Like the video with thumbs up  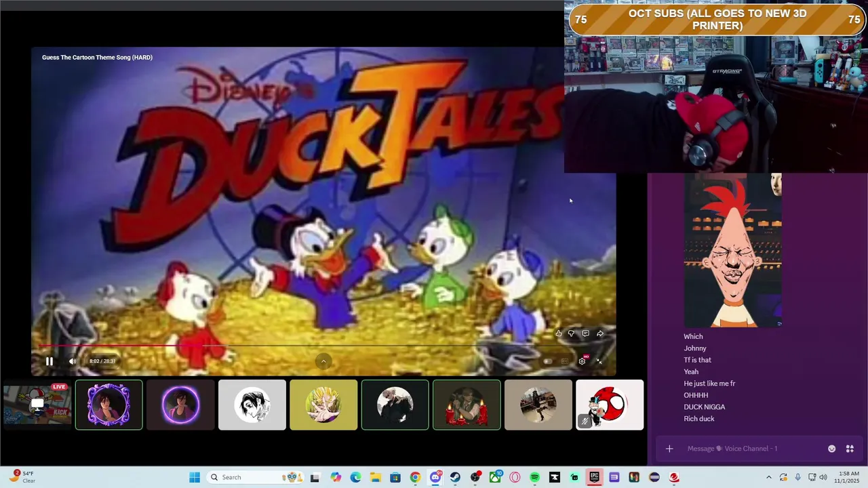tap(559, 333)
